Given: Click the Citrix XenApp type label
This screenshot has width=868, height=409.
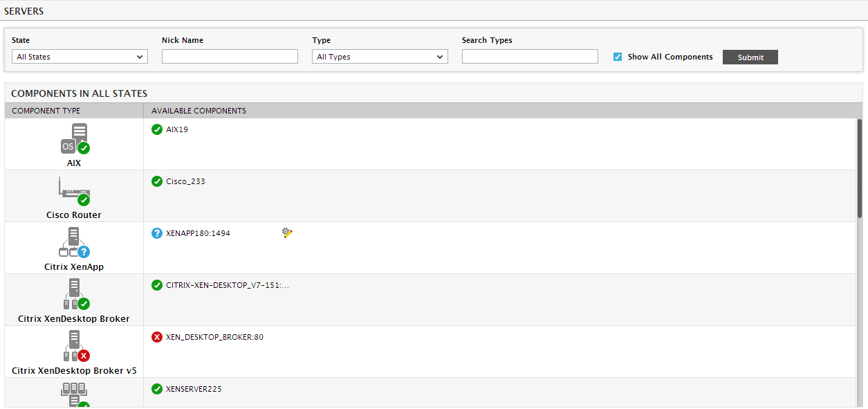Looking at the screenshot, I should click(x=74, y=267).
